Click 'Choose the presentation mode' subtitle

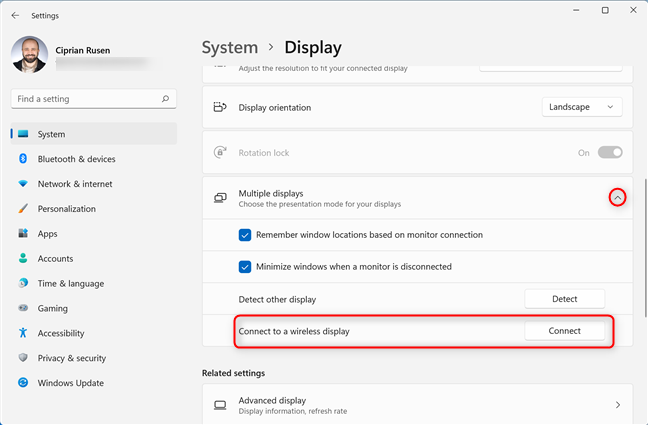319,204
